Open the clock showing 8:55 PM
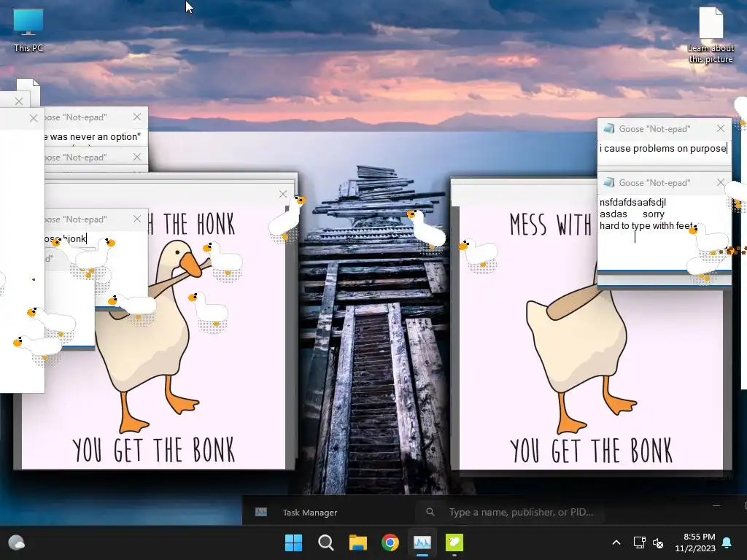Image resolution: width=747 pixels, height=560 pixels. click(x=695, y=542)
